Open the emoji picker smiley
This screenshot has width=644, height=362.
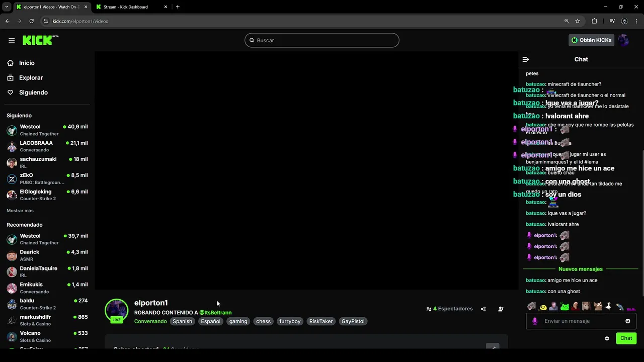coord(628,321)
